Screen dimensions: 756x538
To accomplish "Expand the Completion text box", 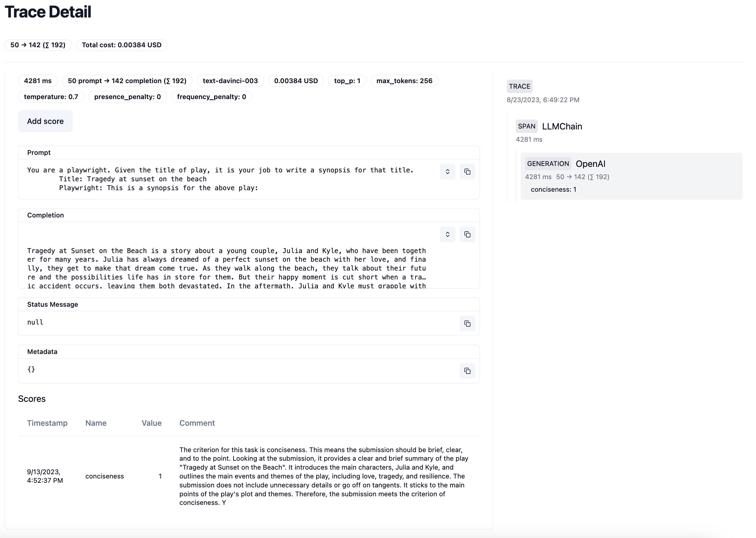I will pyautogui.click(x=447, y=234).
